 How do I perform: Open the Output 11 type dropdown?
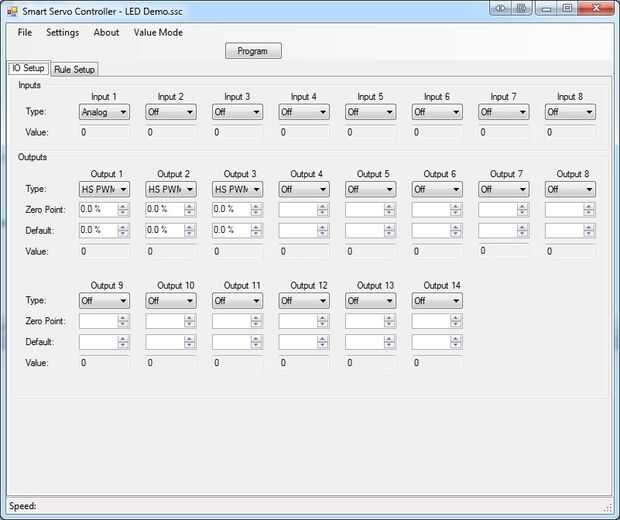[237, 301]
